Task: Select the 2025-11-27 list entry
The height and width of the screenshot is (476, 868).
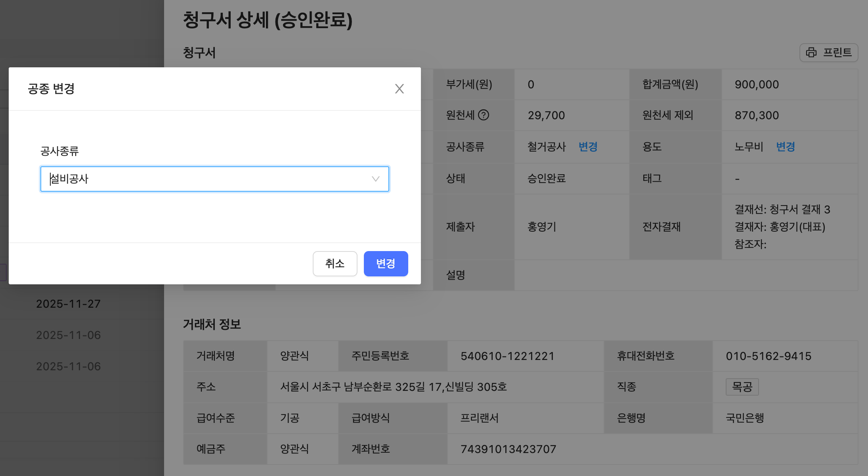Action: click(x=68, y=304)
